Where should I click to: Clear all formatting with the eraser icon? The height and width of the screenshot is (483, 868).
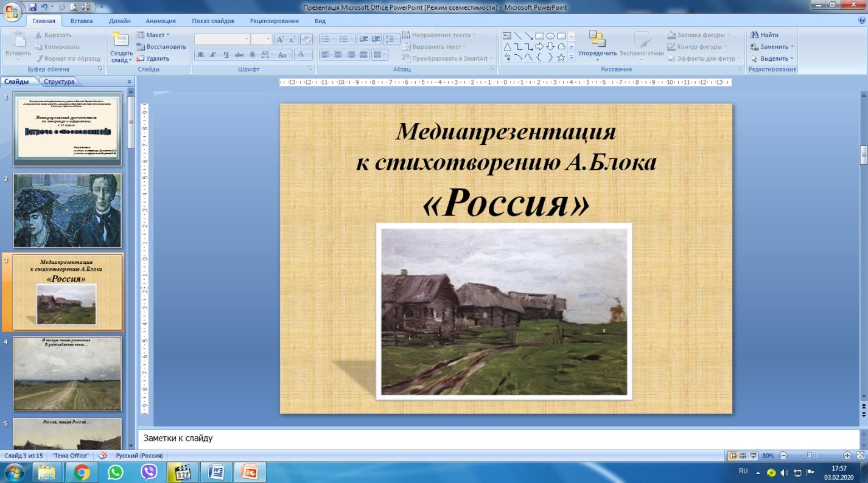307,39
